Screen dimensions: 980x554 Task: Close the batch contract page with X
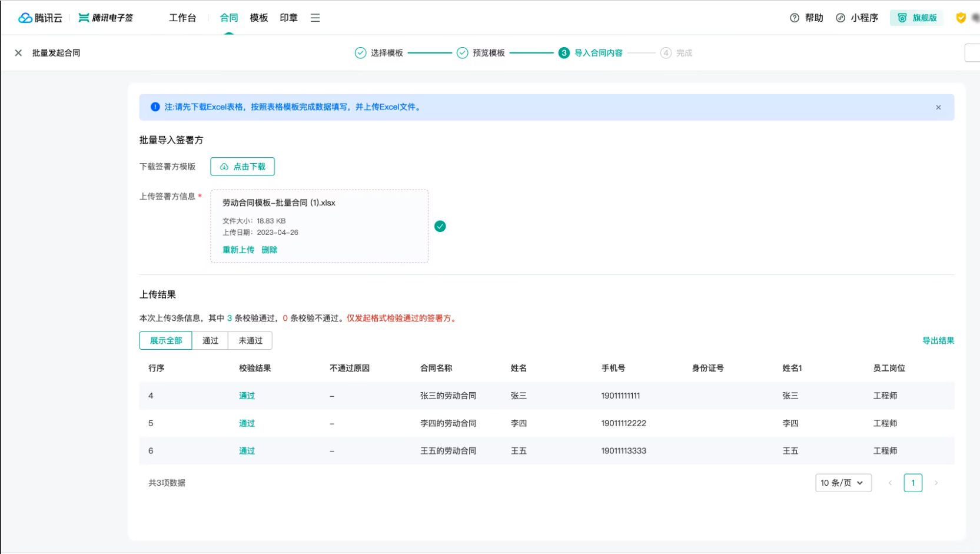[18, 53]
